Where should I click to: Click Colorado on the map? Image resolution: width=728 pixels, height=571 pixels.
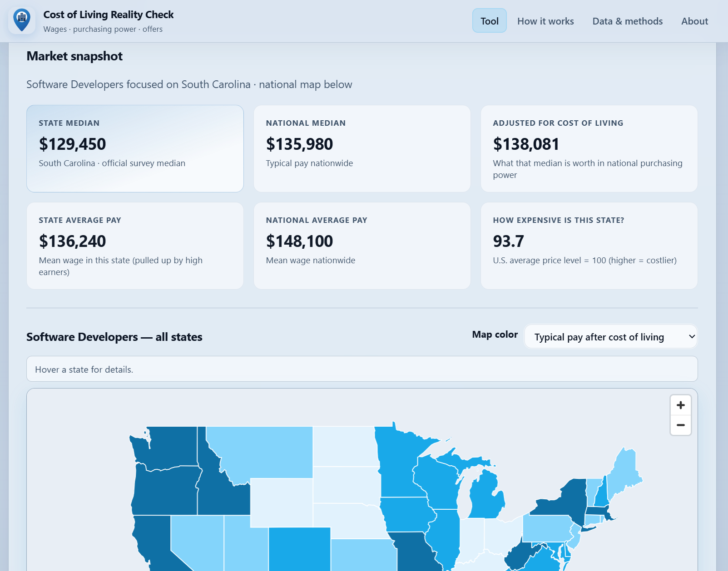point(300,548)
